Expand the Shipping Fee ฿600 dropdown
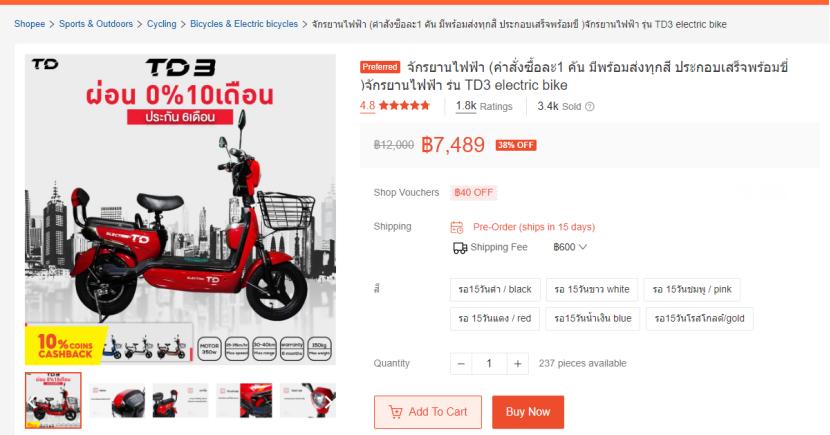Image resolution: width=830 pixels, height=435 pixels. (570, 247)
